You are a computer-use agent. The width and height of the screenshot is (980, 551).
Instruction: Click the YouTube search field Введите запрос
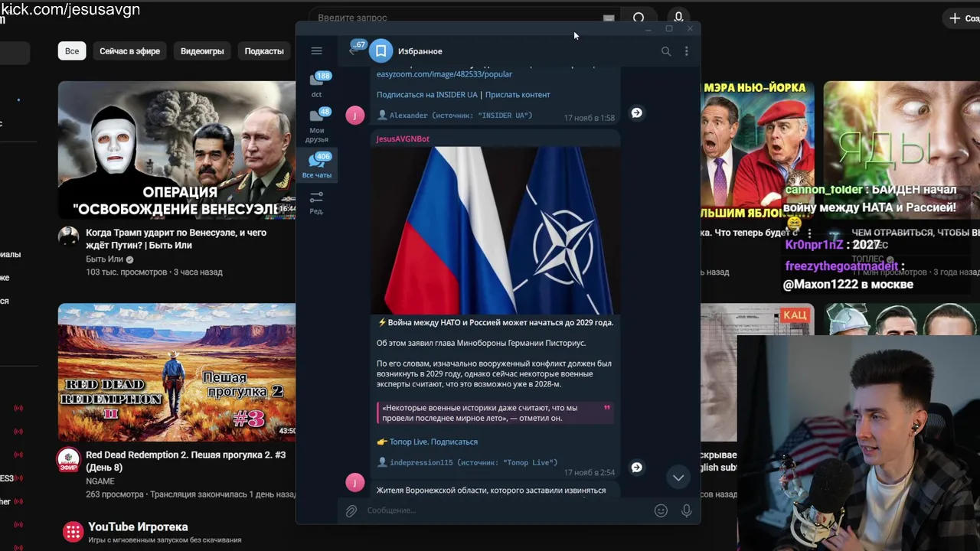pos(456,18)
